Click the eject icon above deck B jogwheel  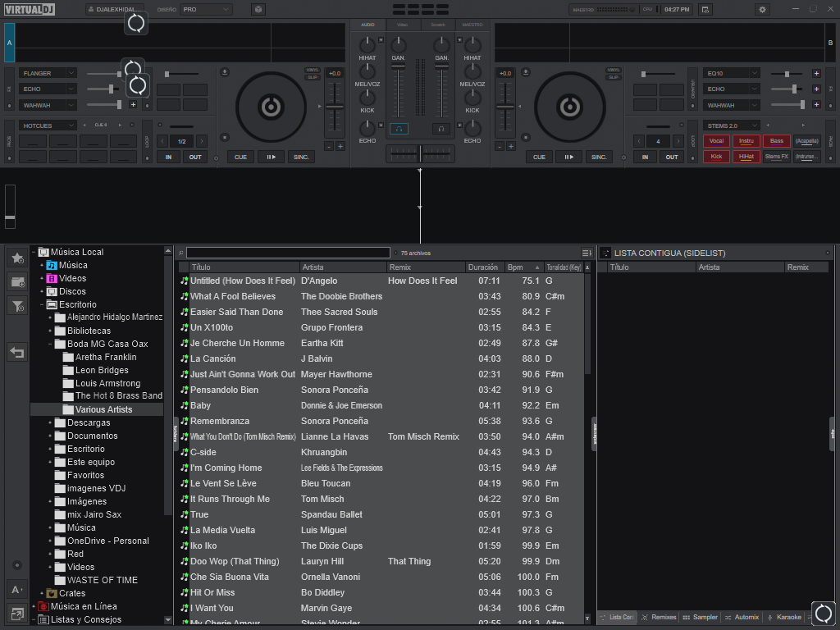(526, 72)
